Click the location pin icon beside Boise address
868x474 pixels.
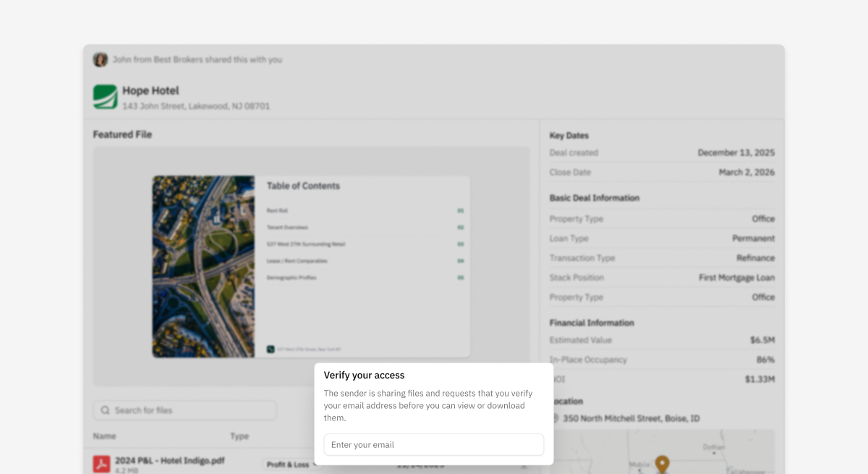(x=555, y=418)
